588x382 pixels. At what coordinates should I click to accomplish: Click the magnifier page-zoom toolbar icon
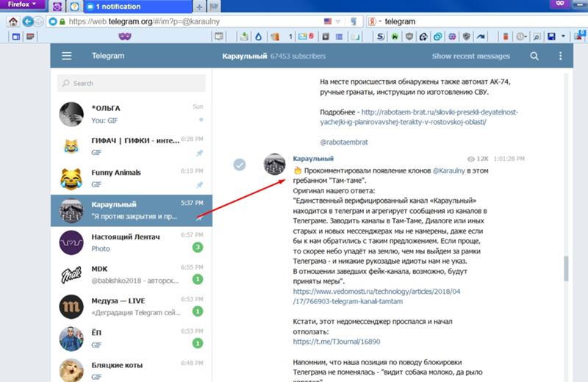[x=537, y=36]
